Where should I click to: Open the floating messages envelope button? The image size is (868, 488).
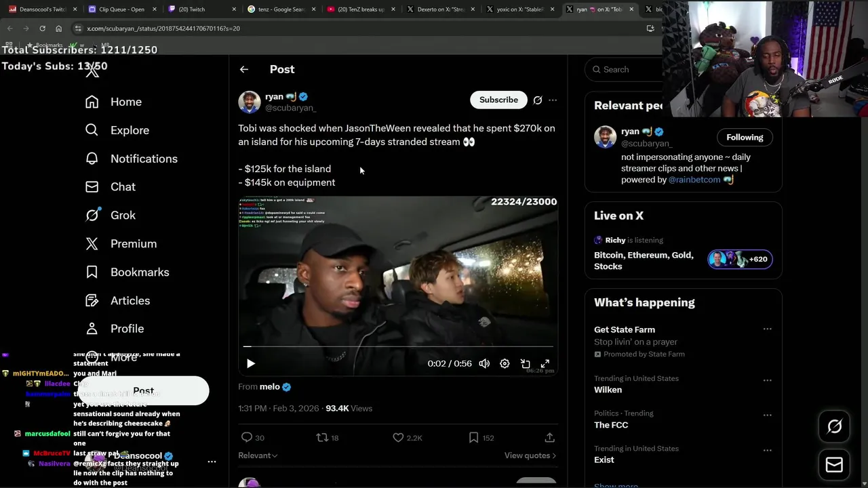coord(835,465)
